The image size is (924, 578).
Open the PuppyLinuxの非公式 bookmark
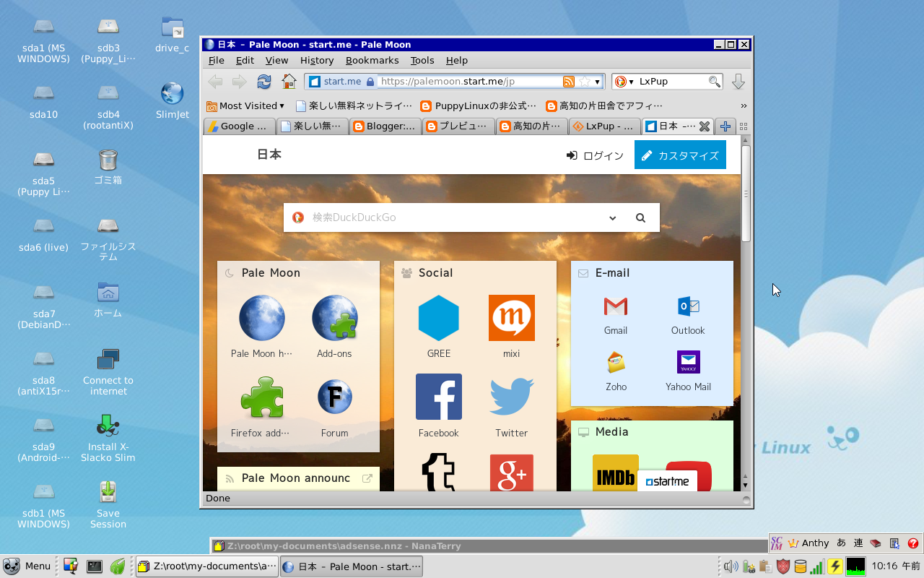(x=479, y=105)
